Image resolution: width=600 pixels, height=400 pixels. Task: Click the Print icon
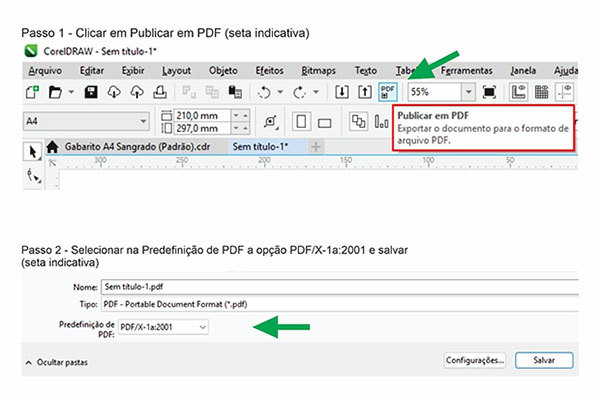[x=160, y=92]
